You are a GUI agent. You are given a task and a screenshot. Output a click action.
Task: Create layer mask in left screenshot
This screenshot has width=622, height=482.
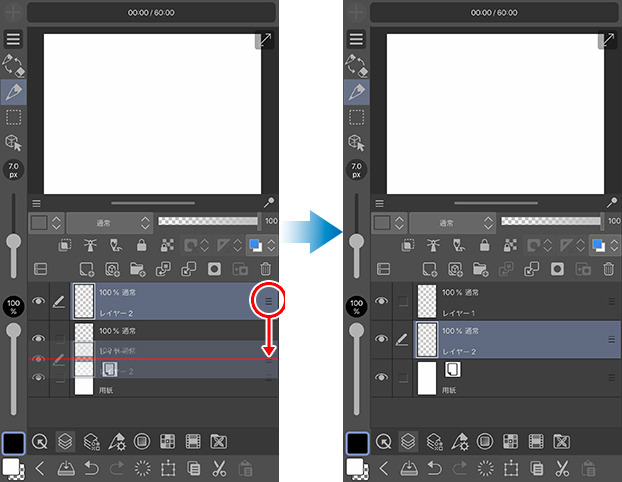214,269
